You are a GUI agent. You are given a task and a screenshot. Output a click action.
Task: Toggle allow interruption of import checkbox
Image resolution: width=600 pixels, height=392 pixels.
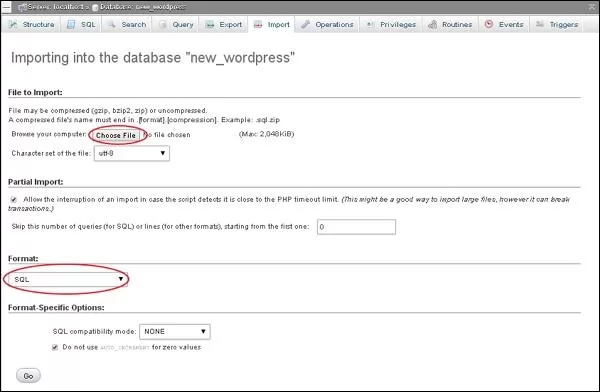(x=14, y=199)
